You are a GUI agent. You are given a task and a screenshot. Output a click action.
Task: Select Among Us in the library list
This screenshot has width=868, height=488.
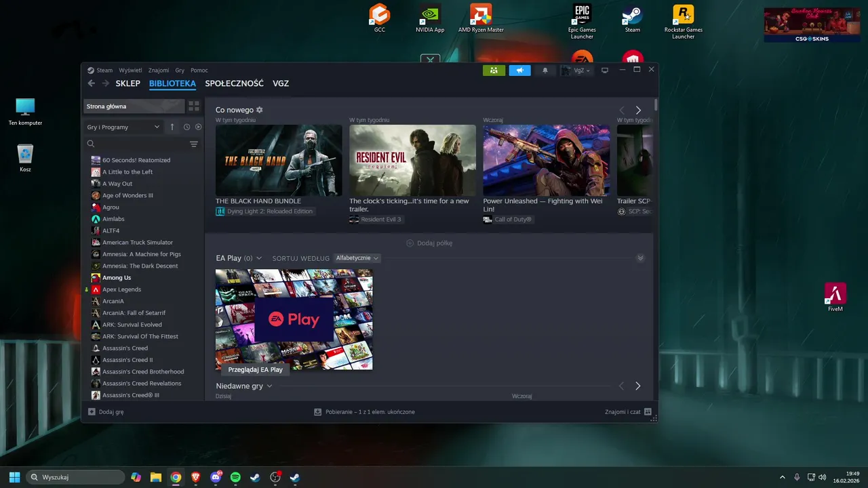click(x=117, y=278)
